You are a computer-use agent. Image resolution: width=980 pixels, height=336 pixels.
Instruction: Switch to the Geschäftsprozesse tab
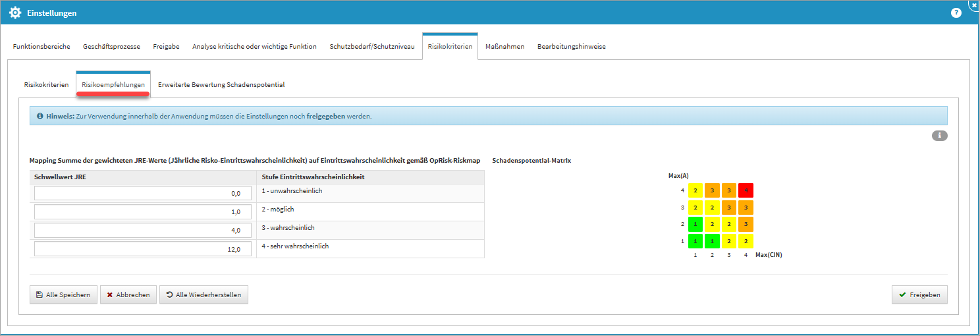point(111,47)
